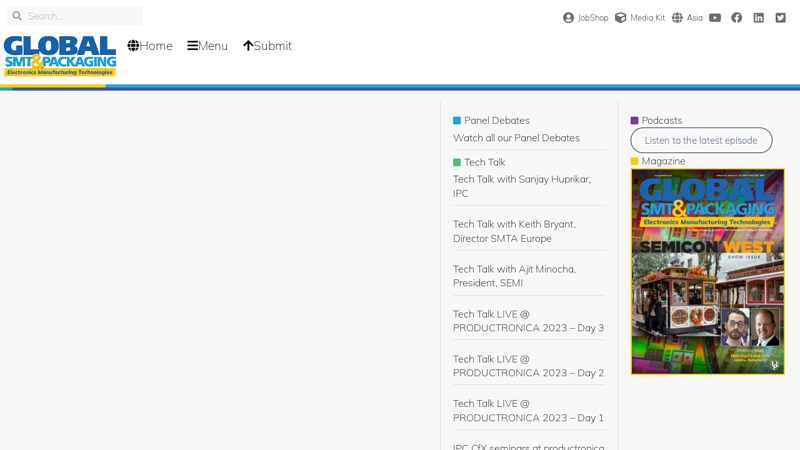The width and height of the screenshot is (800, 450).
Task: Open Tech Talk LIVE Productronica Day 2
Action: (529, 366)
